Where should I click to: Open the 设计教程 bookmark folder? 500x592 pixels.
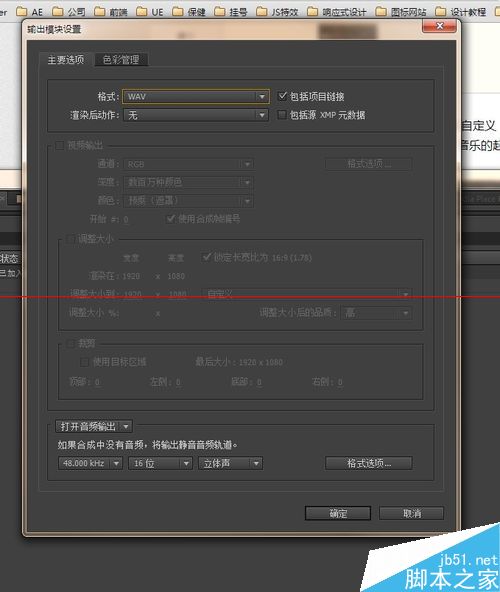pyautogui.click(x=461, y=12)
